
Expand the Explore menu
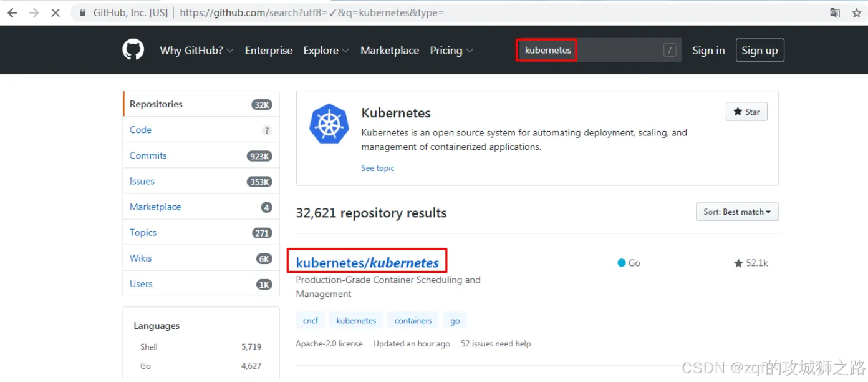326,51
